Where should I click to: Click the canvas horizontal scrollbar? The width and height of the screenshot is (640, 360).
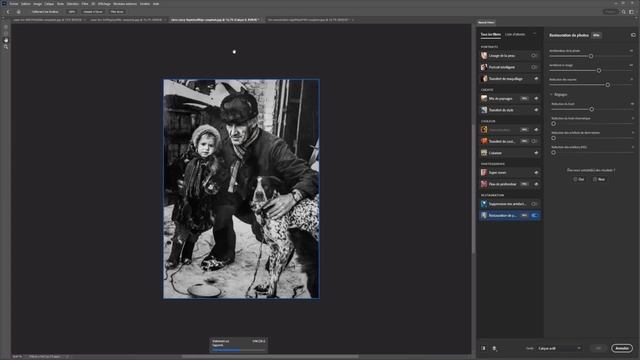click(270, 356)
